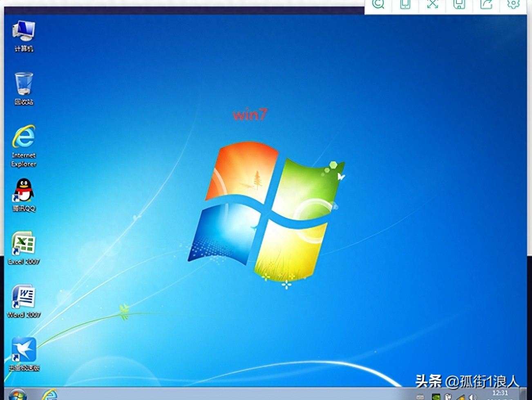
Task: Click the save floppy disk icon
Action: tap(459, 4)
